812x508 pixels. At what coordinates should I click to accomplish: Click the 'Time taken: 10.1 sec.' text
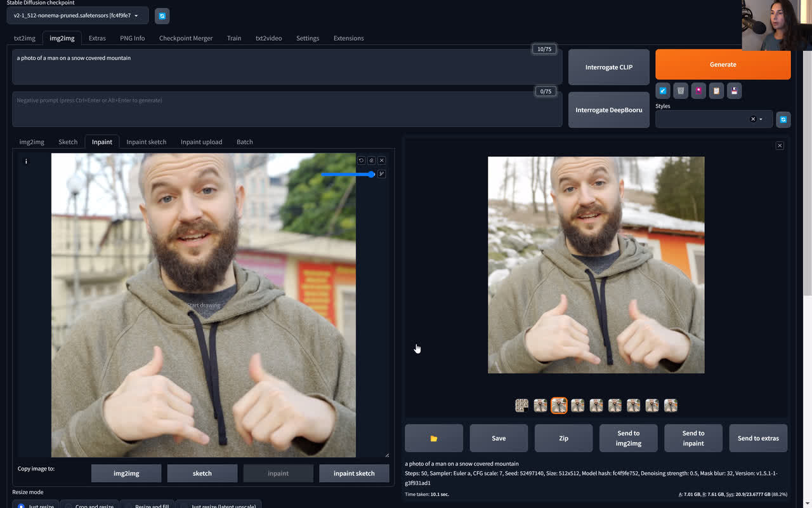427,494
